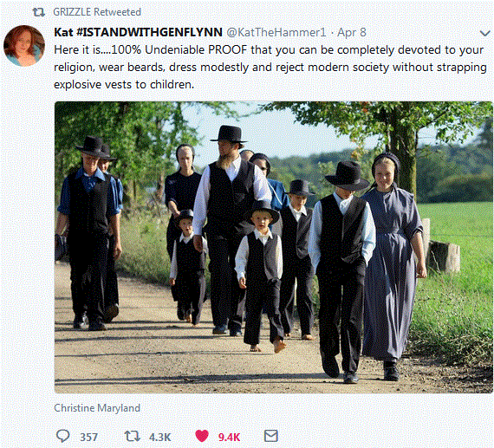Screen dimensions: 494x448
Task: Click the envelope direct message icon
Action: [x=270, y=436]
